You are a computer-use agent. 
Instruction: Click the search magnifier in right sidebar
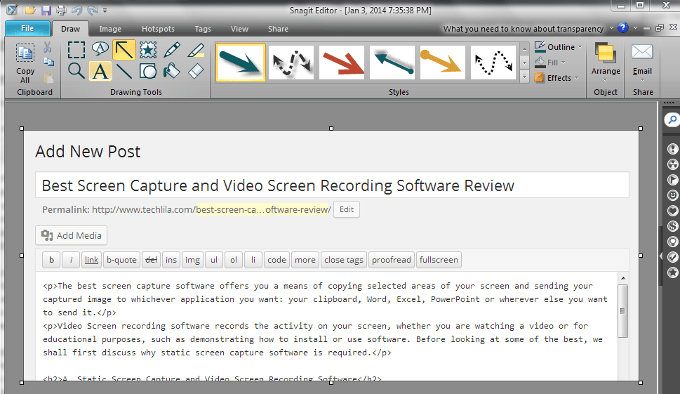pyautogui.click(x=672, y=120)
